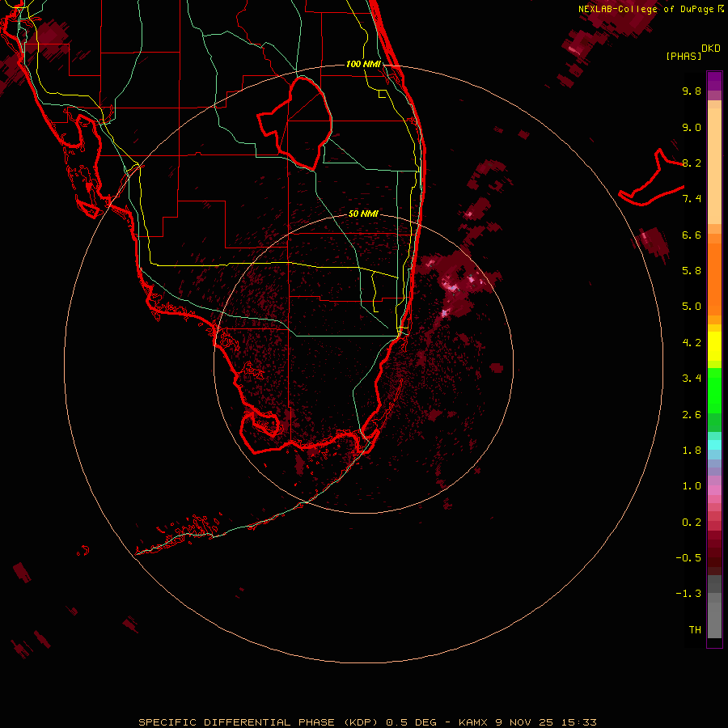Image resolution: width=728 pixels, height=728 pixels.
Task: Pick the cyan band on the color scale
Action: coord(714,444)
